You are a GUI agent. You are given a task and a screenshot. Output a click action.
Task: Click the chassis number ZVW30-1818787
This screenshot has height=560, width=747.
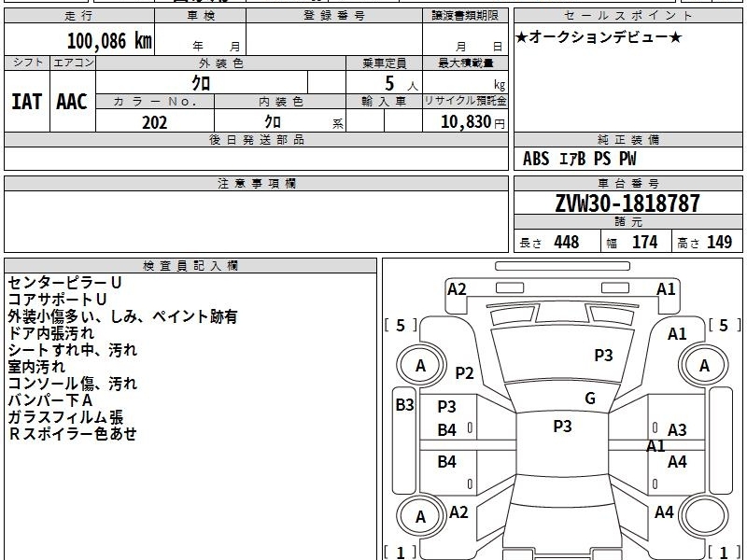627,203
